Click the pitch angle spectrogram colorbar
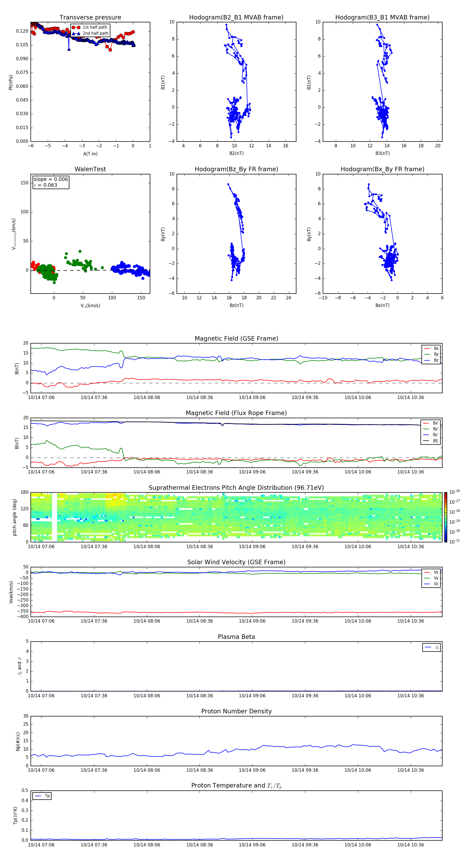The height and width of the screenshot is (868, 473). [x=446, y=517]
